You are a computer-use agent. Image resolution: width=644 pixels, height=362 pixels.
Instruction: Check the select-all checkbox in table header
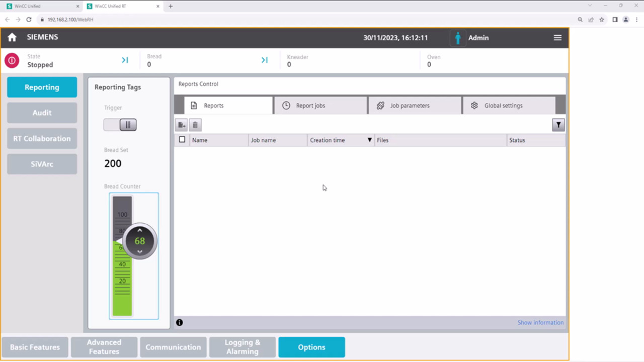[x=182, y=140]
